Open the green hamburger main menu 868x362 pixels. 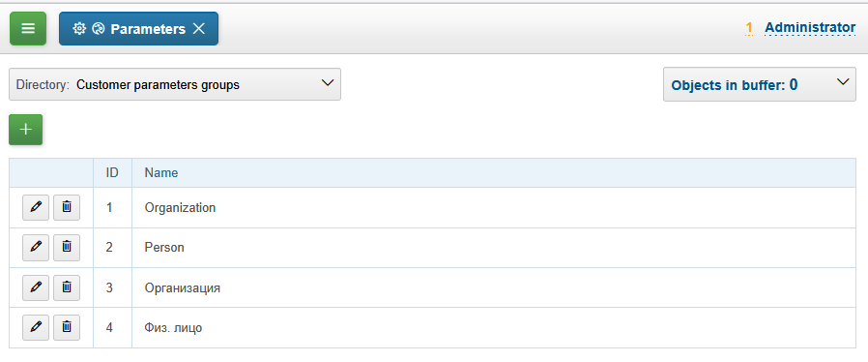click(28, 28)
